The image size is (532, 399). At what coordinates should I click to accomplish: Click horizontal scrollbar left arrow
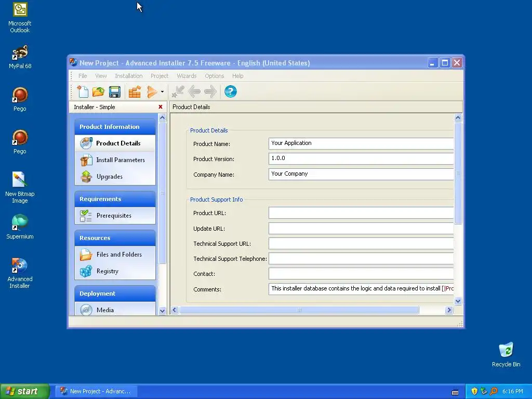[175, 310]
